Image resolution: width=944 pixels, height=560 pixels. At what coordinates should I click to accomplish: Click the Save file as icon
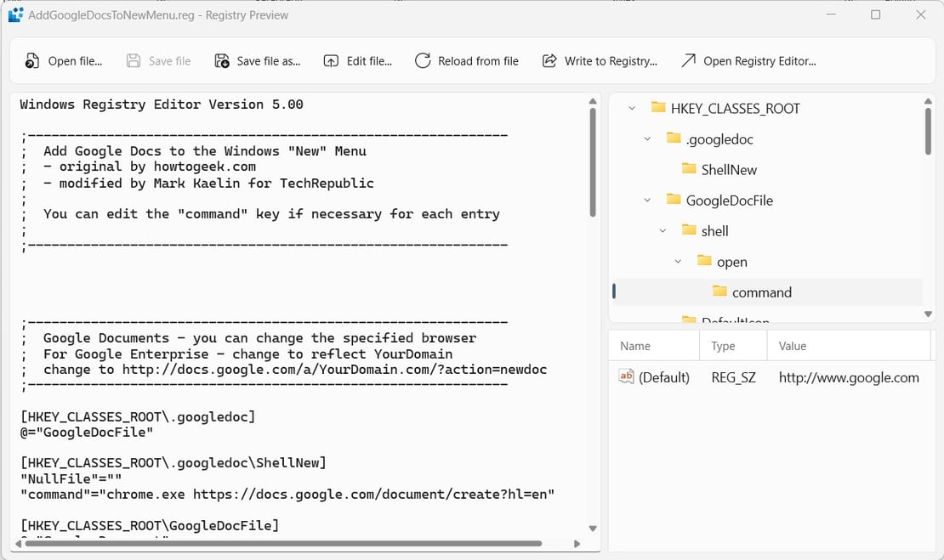pyautogui.click(x=222, y=60)
